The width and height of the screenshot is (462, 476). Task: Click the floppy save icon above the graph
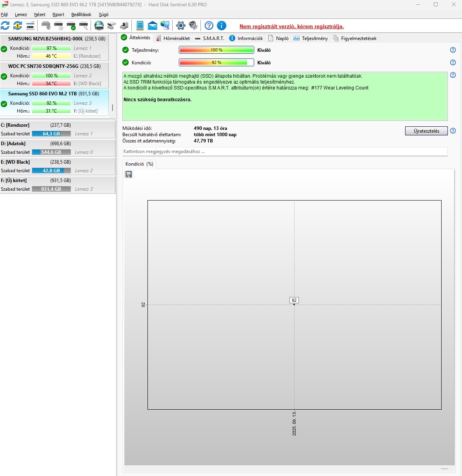(x=129, y=174)
